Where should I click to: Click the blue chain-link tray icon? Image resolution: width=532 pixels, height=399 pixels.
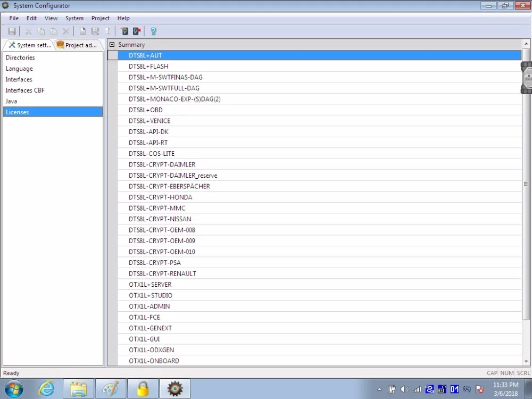coord(429,389)
